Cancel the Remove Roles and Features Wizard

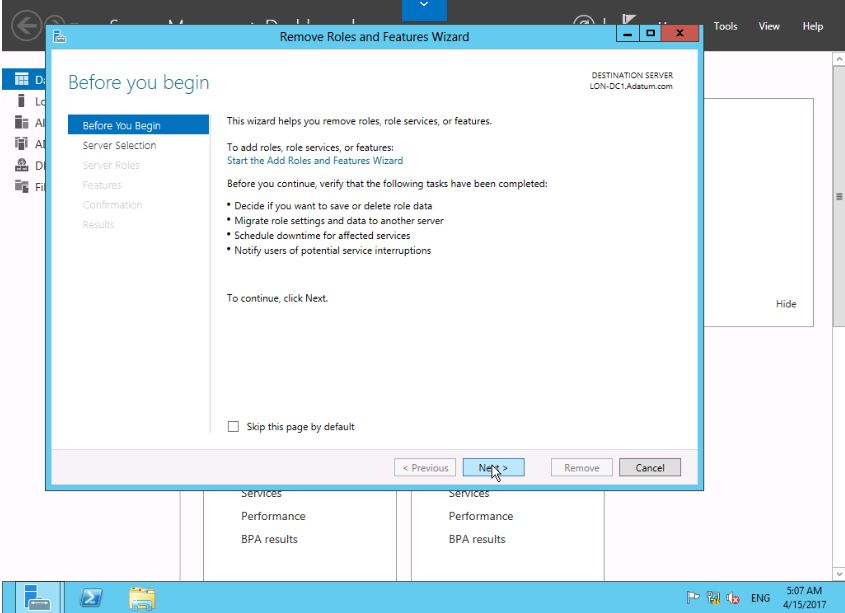click(650, 468)
